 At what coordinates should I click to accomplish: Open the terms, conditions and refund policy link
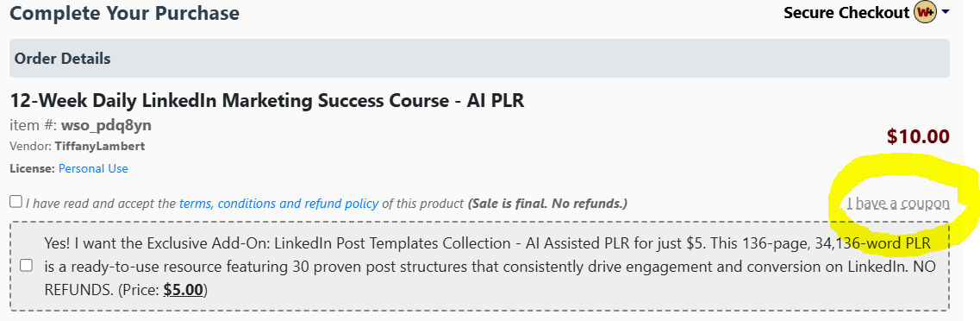278,204
